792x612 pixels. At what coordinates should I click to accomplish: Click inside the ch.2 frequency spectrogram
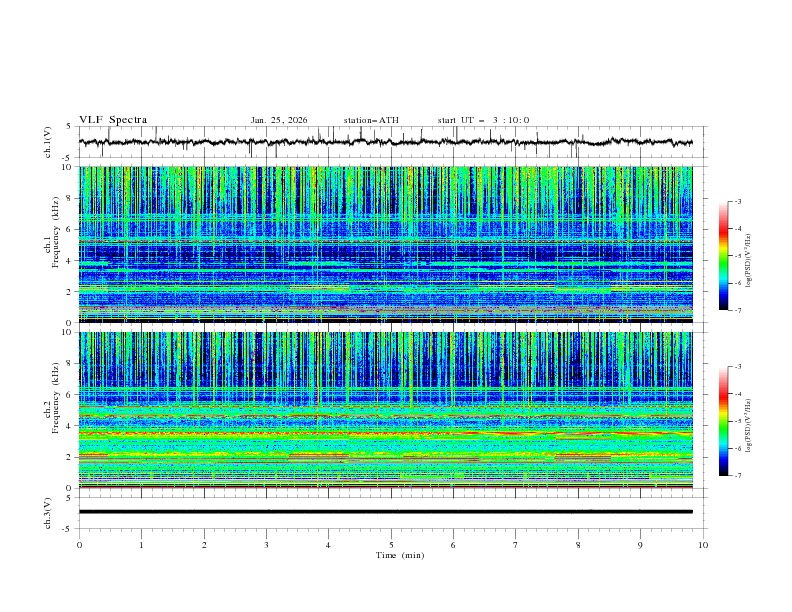pyautogui.click(x=390, y=410)
